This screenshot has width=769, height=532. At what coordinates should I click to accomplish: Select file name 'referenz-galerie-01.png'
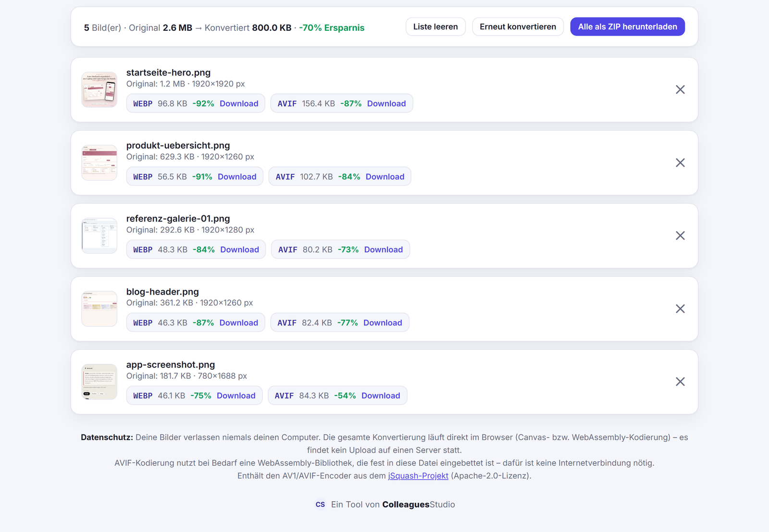[178, 219]
